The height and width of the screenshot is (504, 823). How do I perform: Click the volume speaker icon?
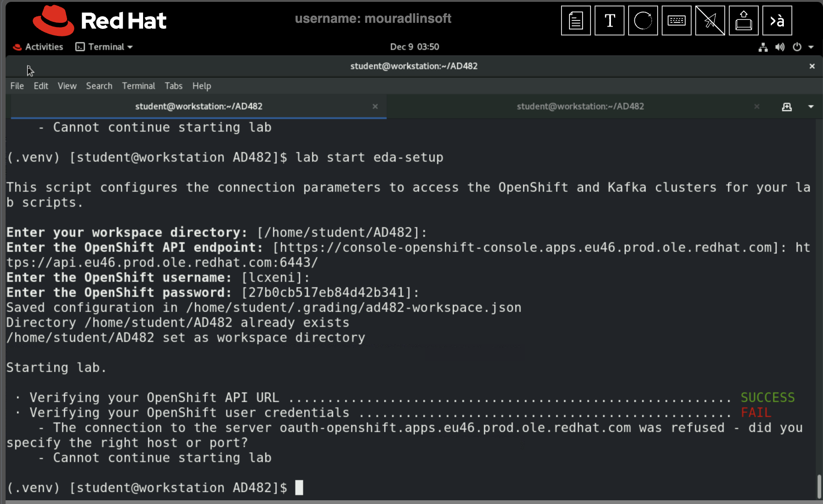click(x=780, y=47)
